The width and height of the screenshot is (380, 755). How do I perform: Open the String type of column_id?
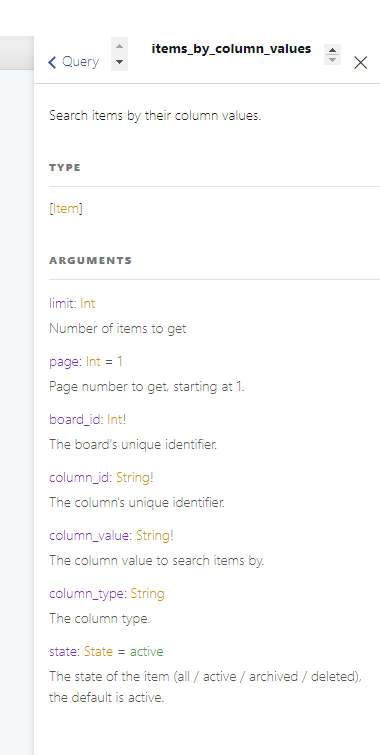[133, 478]
